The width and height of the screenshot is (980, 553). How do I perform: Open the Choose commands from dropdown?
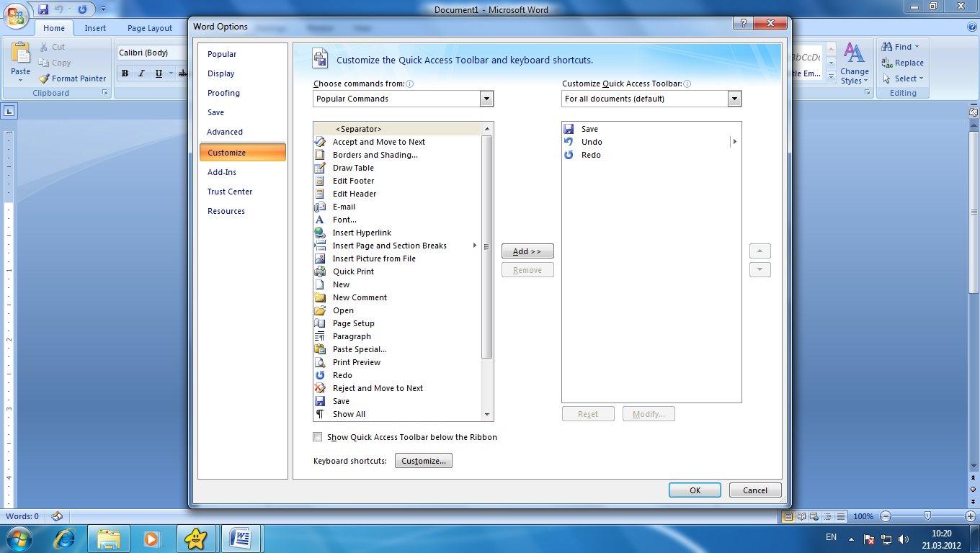[486, 99]
